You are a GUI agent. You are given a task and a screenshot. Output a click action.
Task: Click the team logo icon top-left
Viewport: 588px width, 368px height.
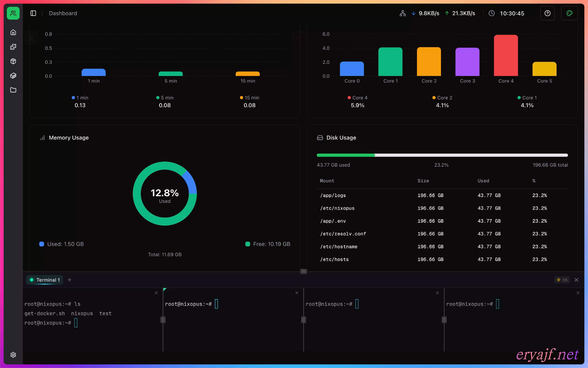pyautogui.click(x=13, y=13)
